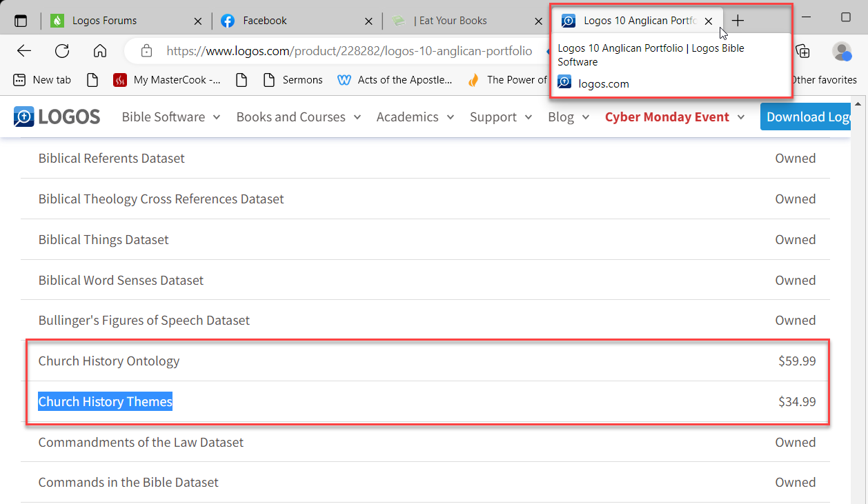Screen dimensions: 868x504
Task: Open browser Collections icon
Action: [802, 51]
